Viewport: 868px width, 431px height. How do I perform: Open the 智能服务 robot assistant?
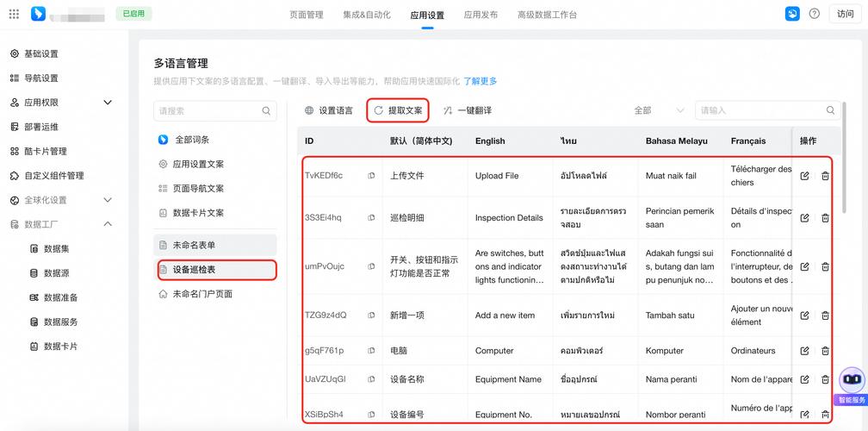pyautogui.click(x=852, y=385)
